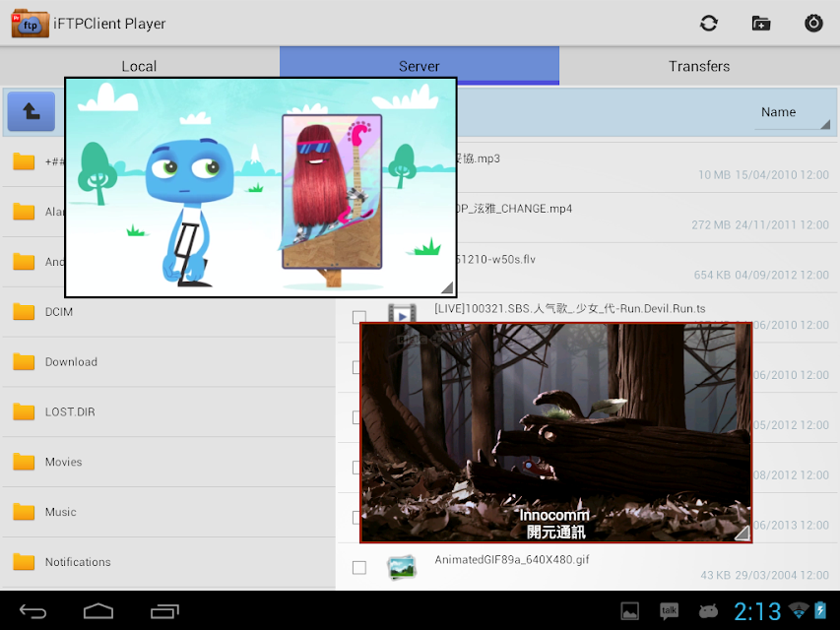Open the Android debug notification icon
Screen dimensions: 840x630
pos(708,611)
